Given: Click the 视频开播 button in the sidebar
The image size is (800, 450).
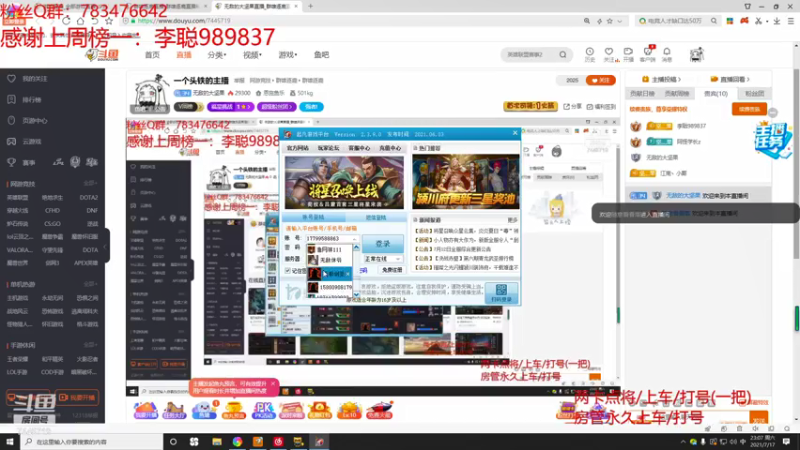Looking at the screenshot, I should pyautogui.click(x=77, y=397).
